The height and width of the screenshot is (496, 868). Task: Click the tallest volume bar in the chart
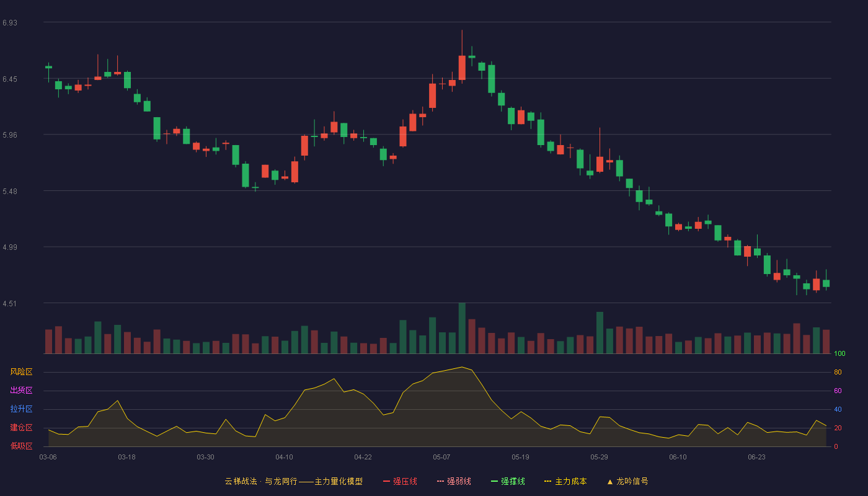coord(462,328)
